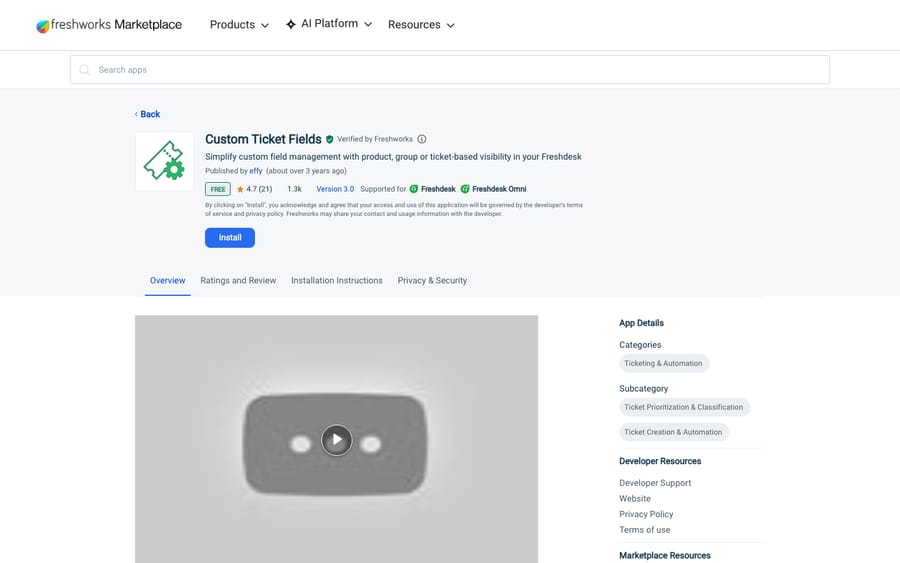Image resolution: width=900 pixels, height=563 pixels.
Task: Open the Products dropdown menu
Action: (x=239, y=25)
